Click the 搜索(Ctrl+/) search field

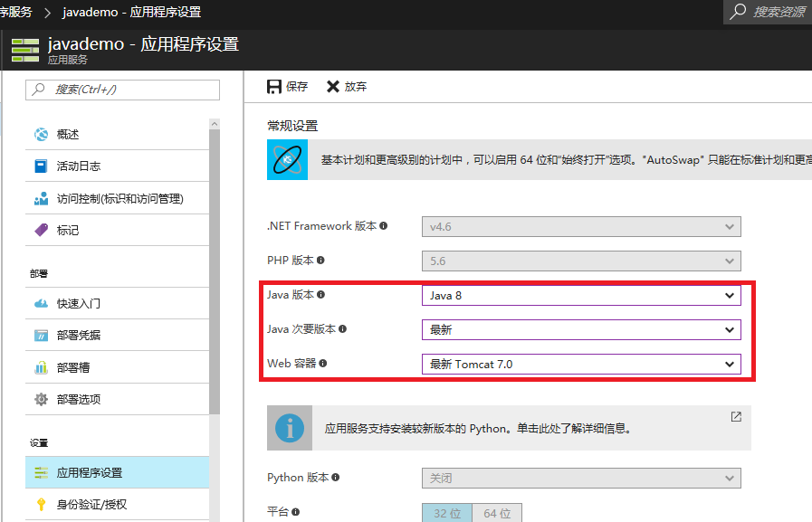coord(123,90)
